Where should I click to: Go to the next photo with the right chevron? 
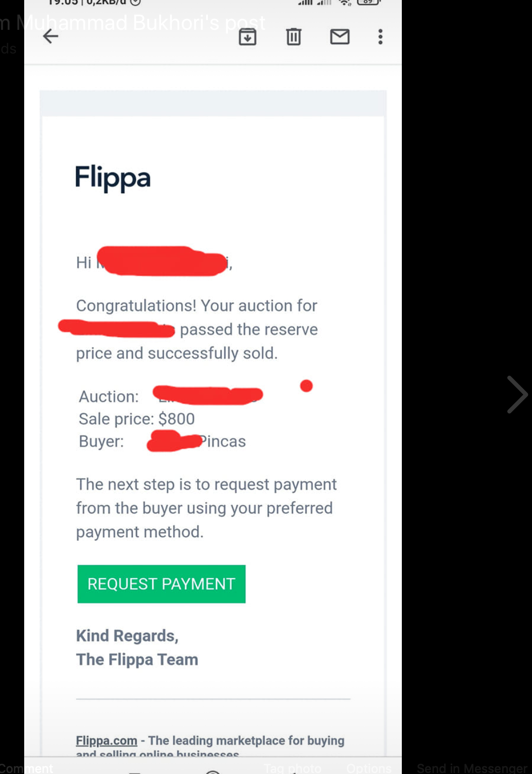pyautogui.click(x=517, y=395)
